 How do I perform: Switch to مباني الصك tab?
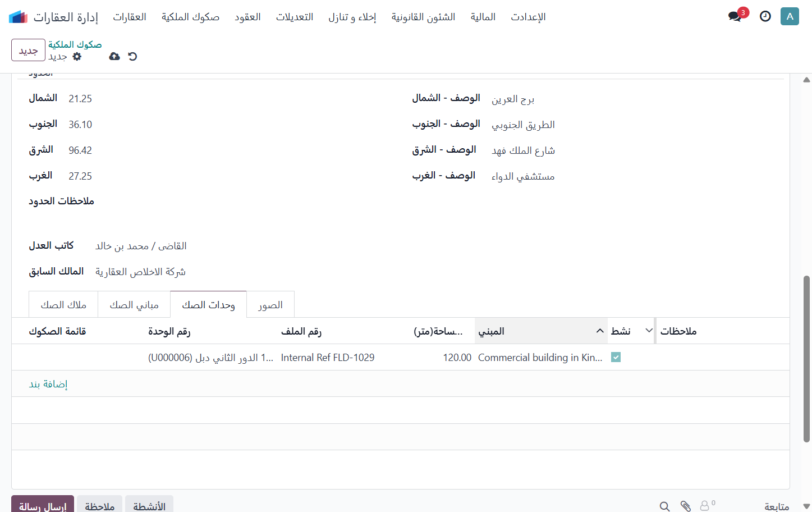point(134,304)
